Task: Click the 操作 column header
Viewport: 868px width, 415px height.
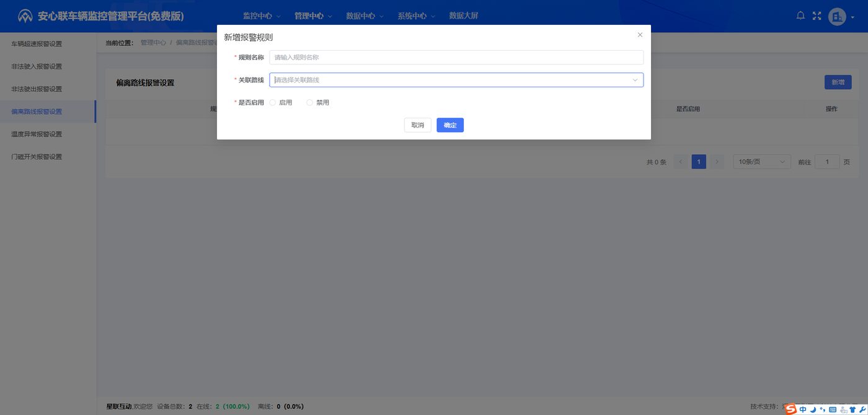Action: pos(831,109)
